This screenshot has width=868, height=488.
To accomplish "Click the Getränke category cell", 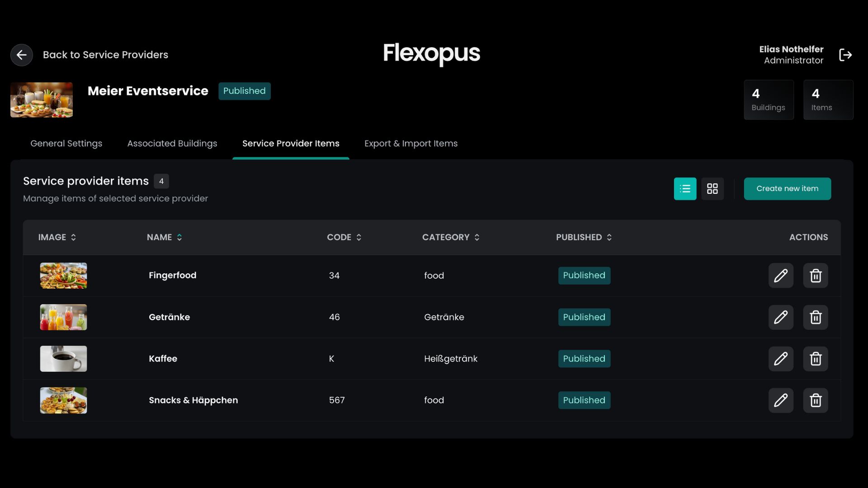I will 444,317.
